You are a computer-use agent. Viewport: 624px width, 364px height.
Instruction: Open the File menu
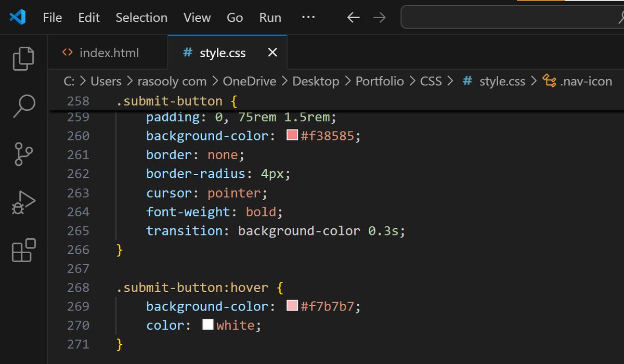(53, 18)
